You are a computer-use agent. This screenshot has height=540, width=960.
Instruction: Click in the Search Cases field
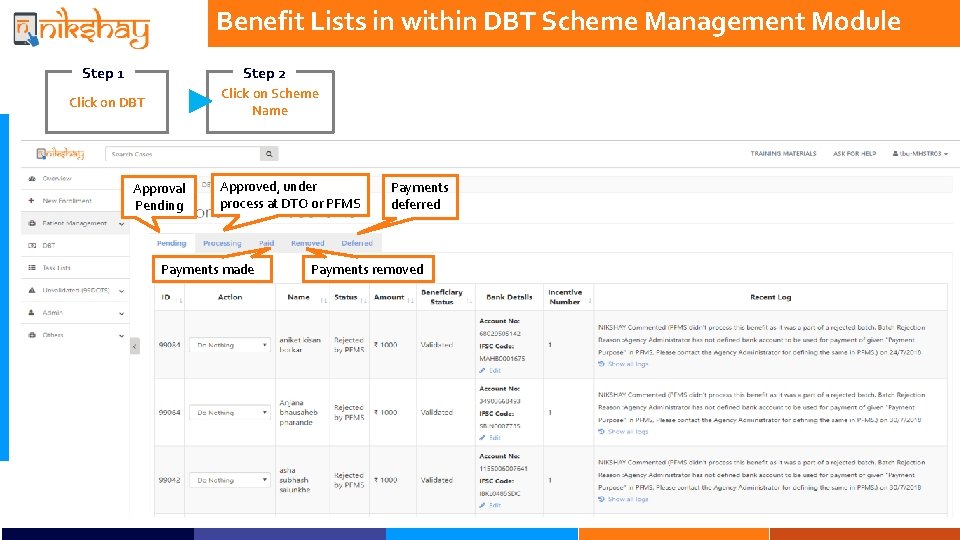[182, 154]
